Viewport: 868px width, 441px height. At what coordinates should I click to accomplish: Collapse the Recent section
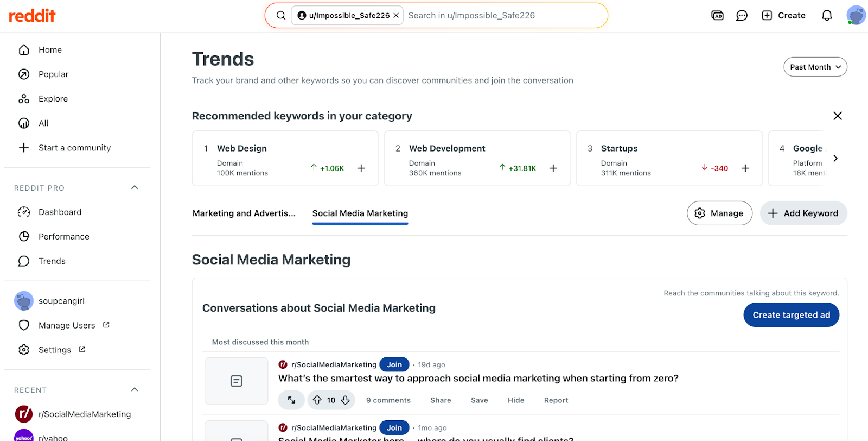[x=135, y=389]
